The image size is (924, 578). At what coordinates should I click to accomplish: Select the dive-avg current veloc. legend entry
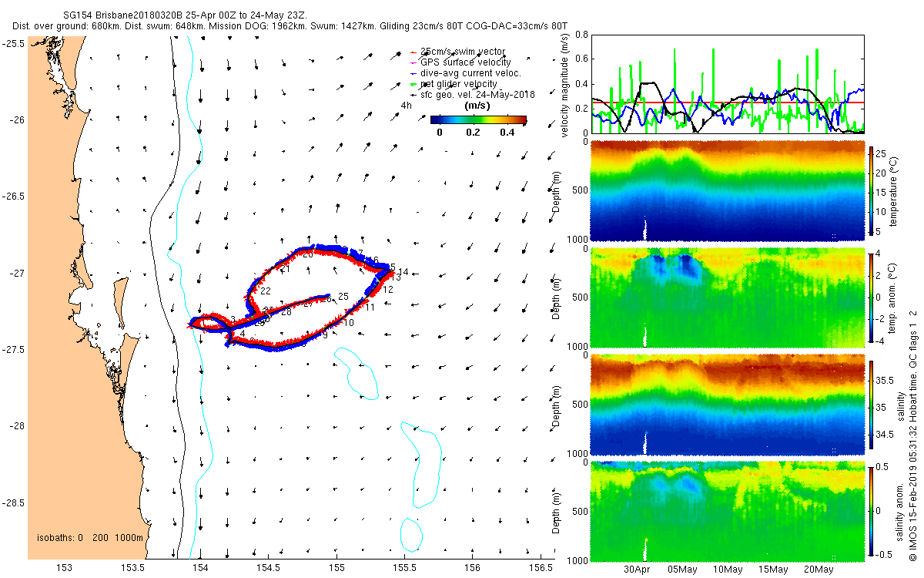(470, 73)
